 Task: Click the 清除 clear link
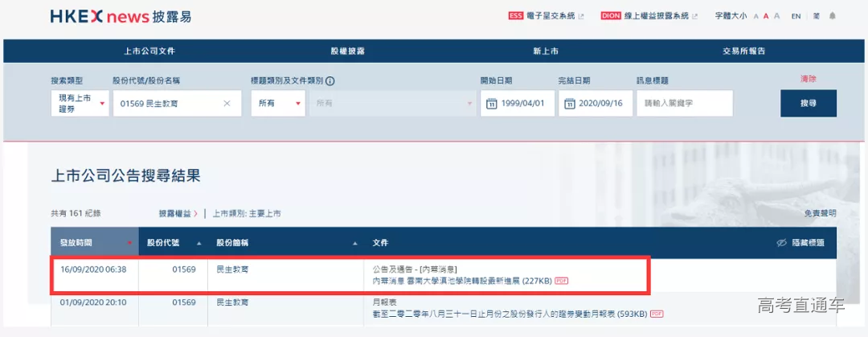click(x=808, y=79)
